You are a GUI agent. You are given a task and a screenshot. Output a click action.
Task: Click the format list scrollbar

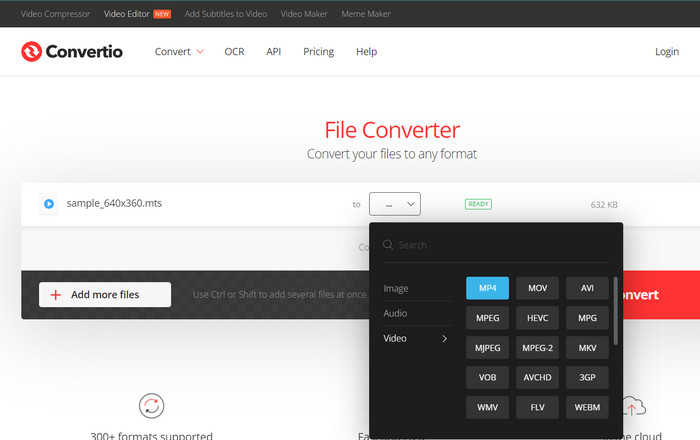click(x=616, y=311)
